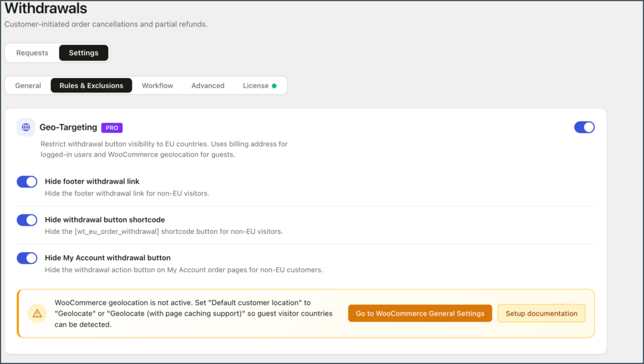
Task: Click the Geo-Targeting globe icon
Action: [26, 127]
